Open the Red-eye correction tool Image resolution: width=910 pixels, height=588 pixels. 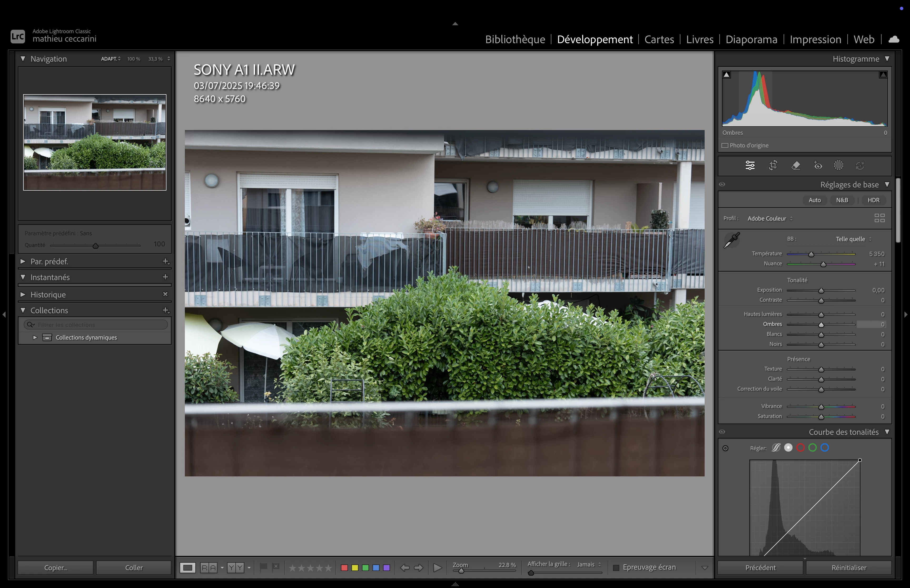818,166
